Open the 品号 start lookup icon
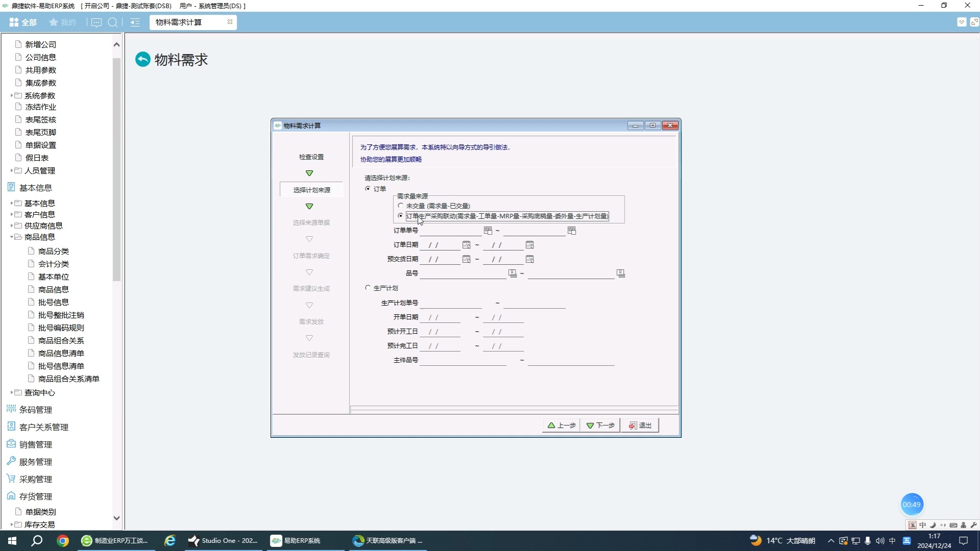Screen dimensions: 980x551 pyautogui.click(x=512, y=273)
